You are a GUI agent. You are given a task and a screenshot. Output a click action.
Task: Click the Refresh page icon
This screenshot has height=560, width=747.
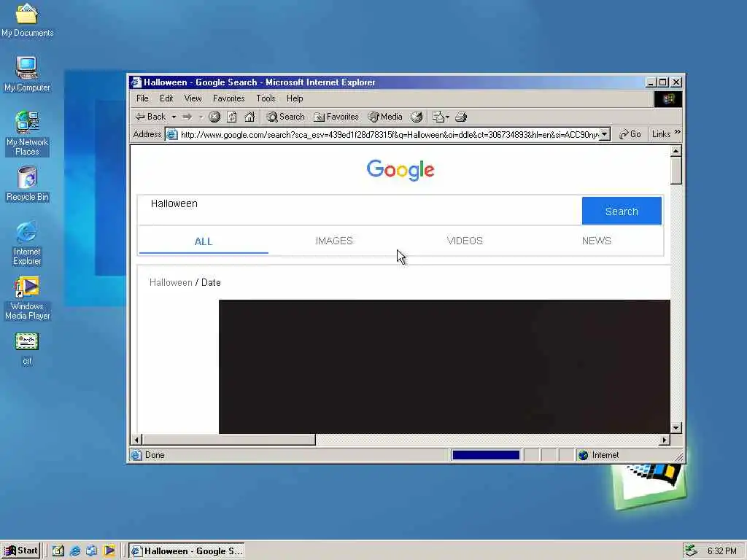click(231, 117)
